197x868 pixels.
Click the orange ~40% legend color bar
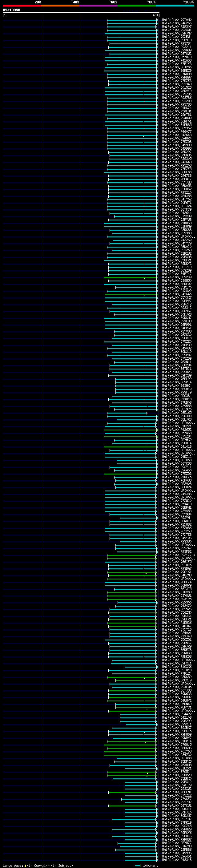60,6
